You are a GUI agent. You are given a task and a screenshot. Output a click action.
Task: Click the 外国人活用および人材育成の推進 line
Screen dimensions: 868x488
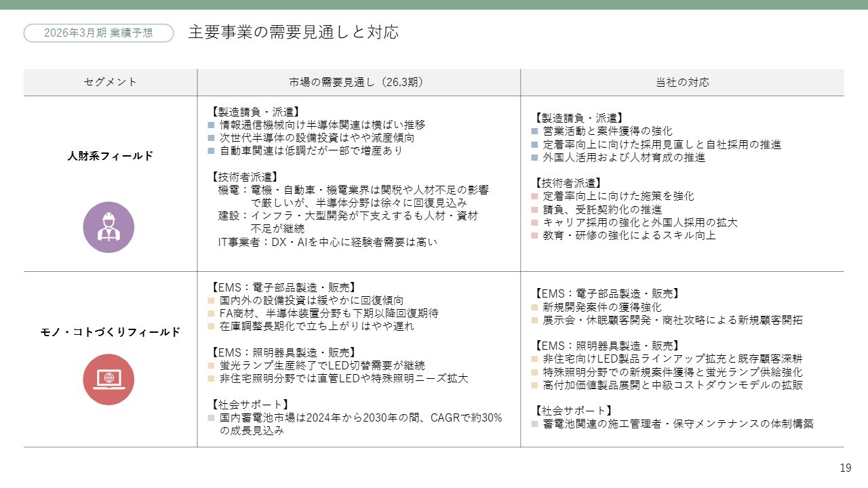point(624,157)
